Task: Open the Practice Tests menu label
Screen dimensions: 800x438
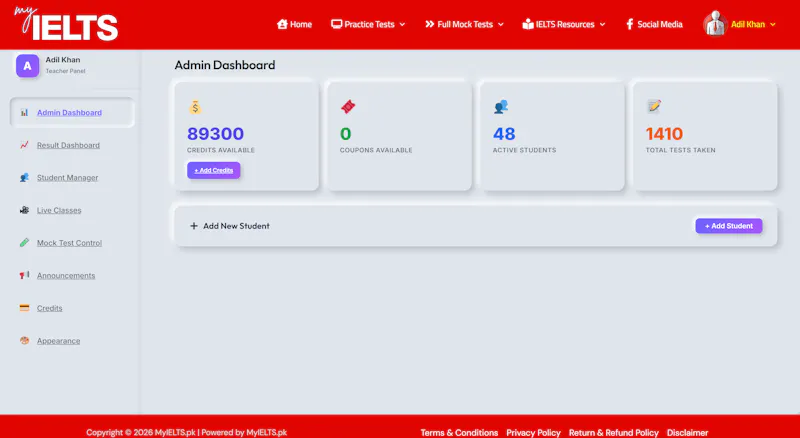Action: 369,24
